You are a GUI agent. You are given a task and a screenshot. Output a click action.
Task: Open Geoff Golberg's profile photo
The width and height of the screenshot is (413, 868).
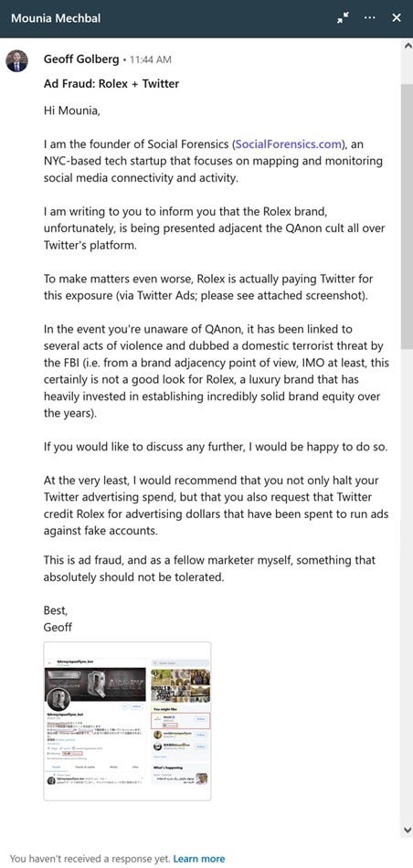coord(16,61)
